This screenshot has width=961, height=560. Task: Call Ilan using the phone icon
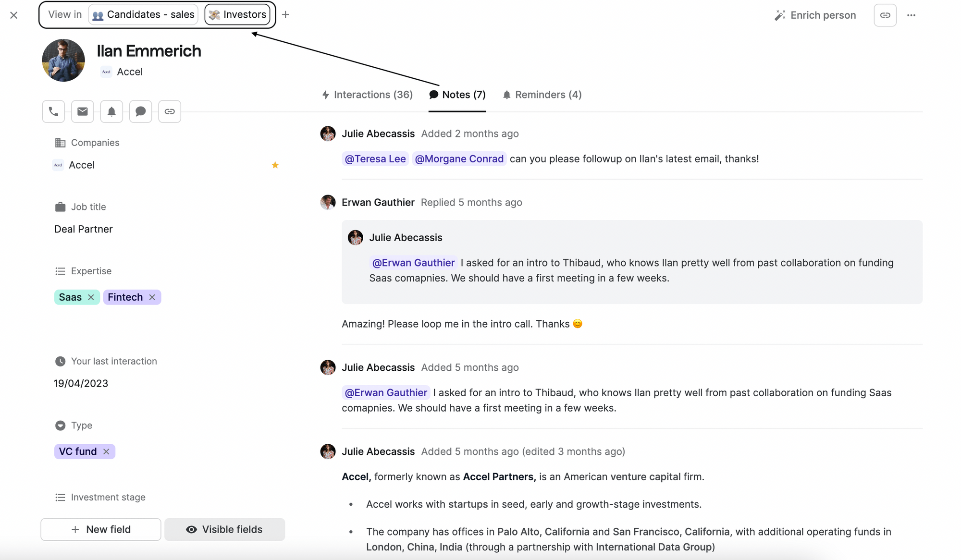click(x=53, y=111)
